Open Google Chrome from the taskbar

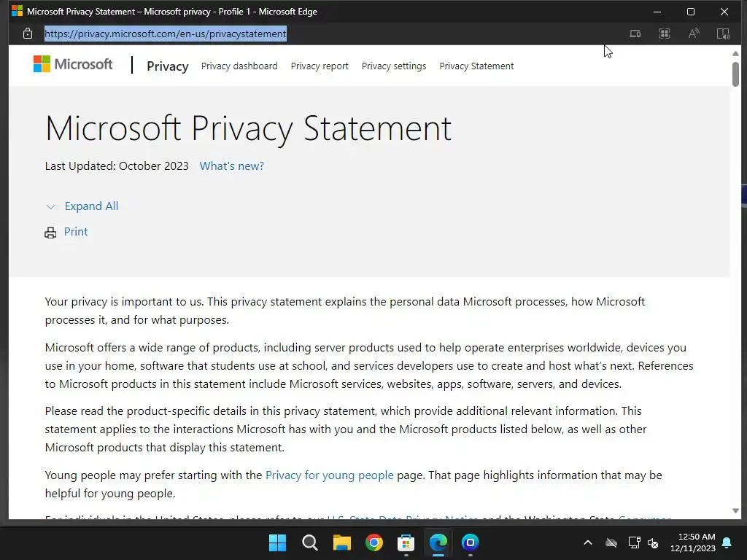374,542
